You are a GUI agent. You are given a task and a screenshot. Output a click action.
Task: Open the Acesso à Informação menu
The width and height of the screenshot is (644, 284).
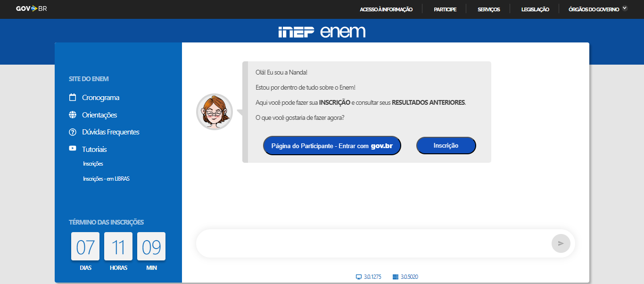386,9
